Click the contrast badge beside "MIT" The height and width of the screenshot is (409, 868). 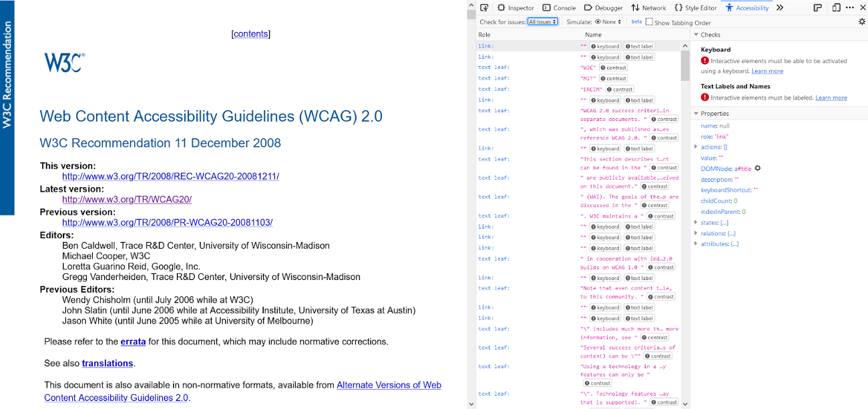[613, 79]
